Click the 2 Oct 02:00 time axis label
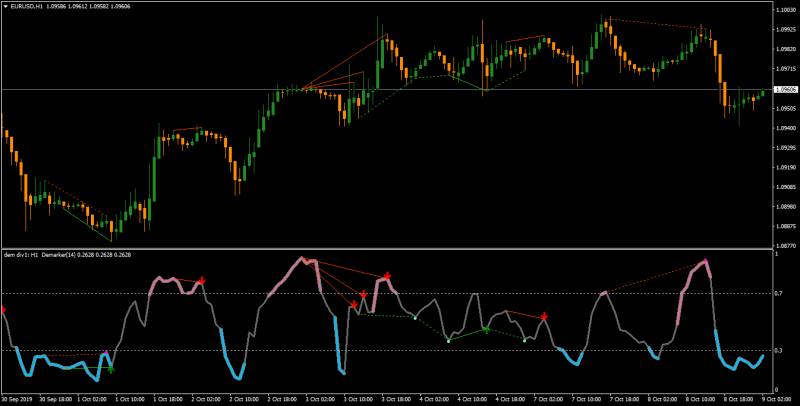This screenshot has width=800, height=406. [206, 400]
